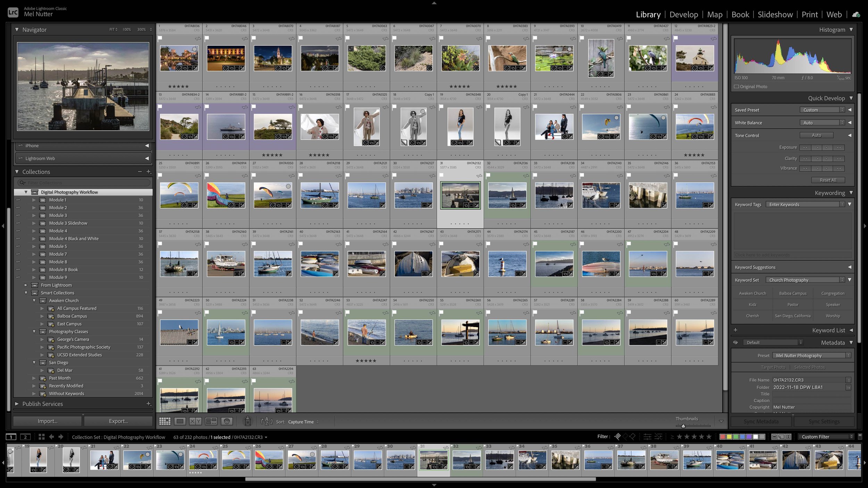The image size is (868, 488).
Task: Open main window display button 1
Action: (11, 437)
